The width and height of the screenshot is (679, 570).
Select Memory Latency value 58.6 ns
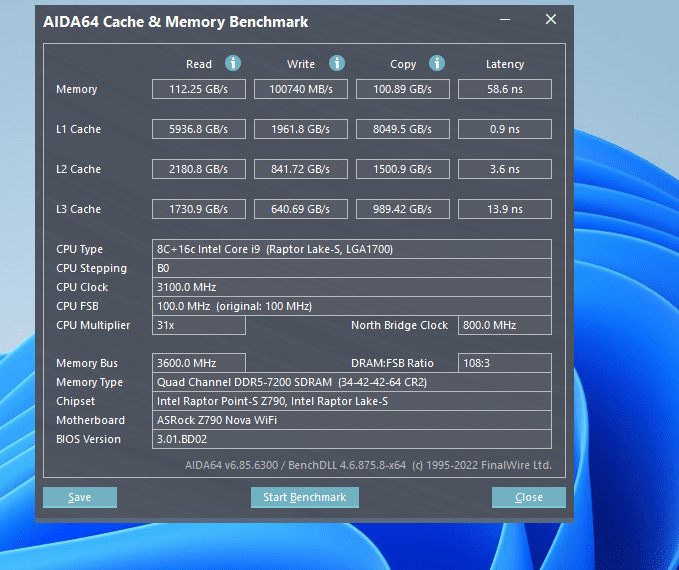click(x=505, y=89)
